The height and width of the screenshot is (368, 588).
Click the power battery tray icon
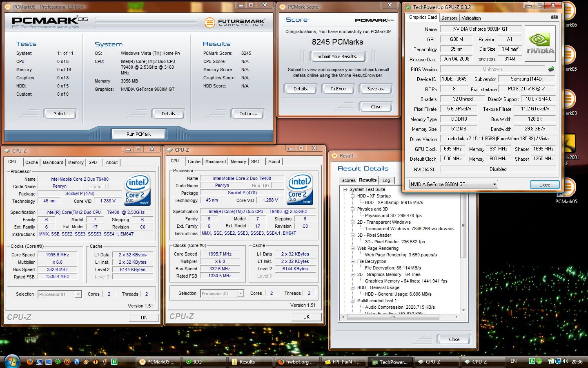click(551, 361)
